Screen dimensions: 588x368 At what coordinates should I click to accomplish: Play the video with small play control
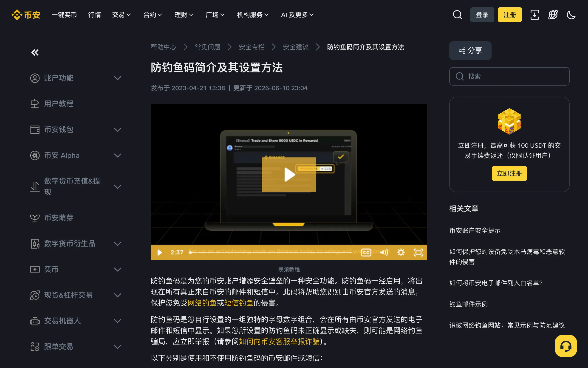point(160,252)
